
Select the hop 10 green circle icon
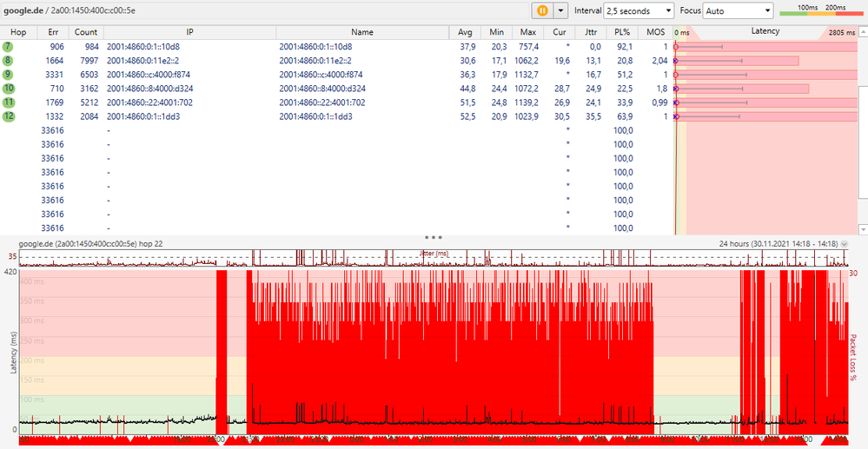coord(9,89)
